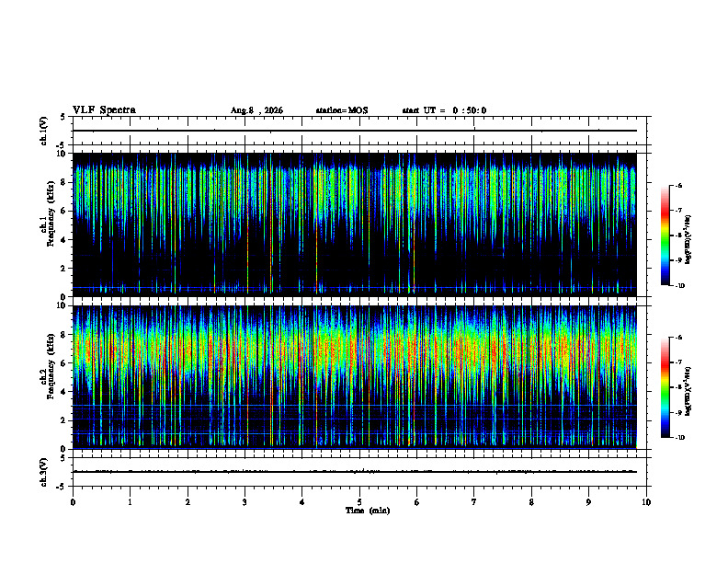Image resolution: width=728 pixels, height=563 pixels.
Task: Select the Aug.8, 2026 date text
Action: coord(256,110)
